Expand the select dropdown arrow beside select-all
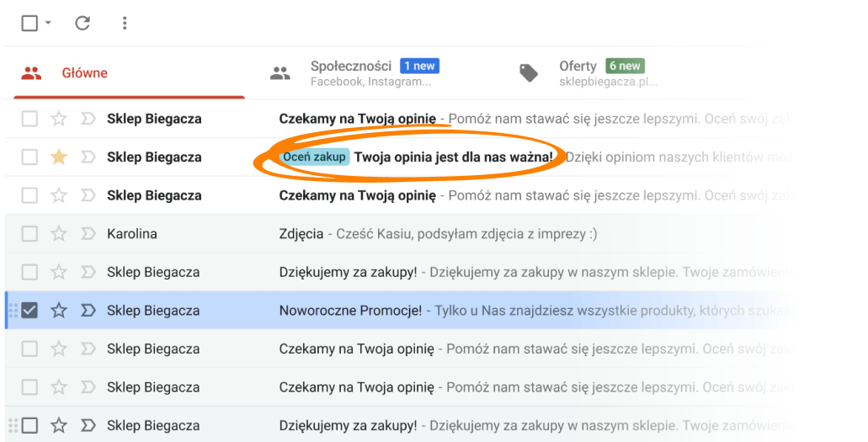This screenshot has width=868, height=442. coord(48,23)
